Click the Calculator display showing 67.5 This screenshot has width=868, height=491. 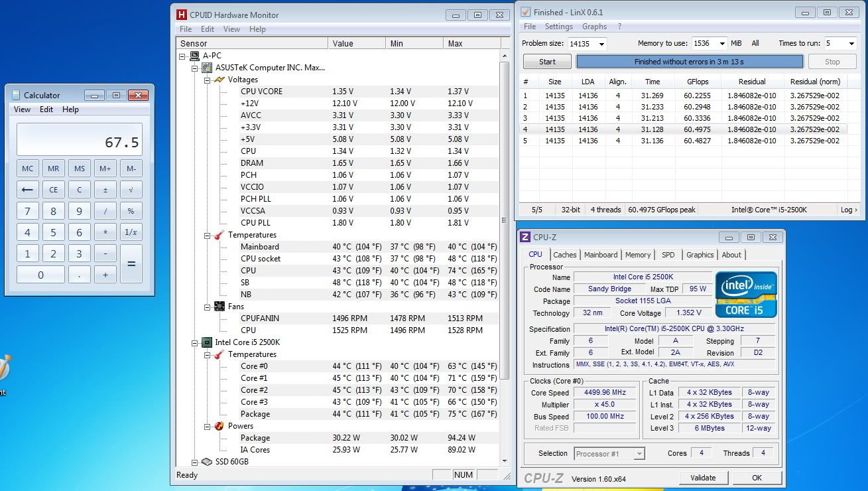coord(79,139)
